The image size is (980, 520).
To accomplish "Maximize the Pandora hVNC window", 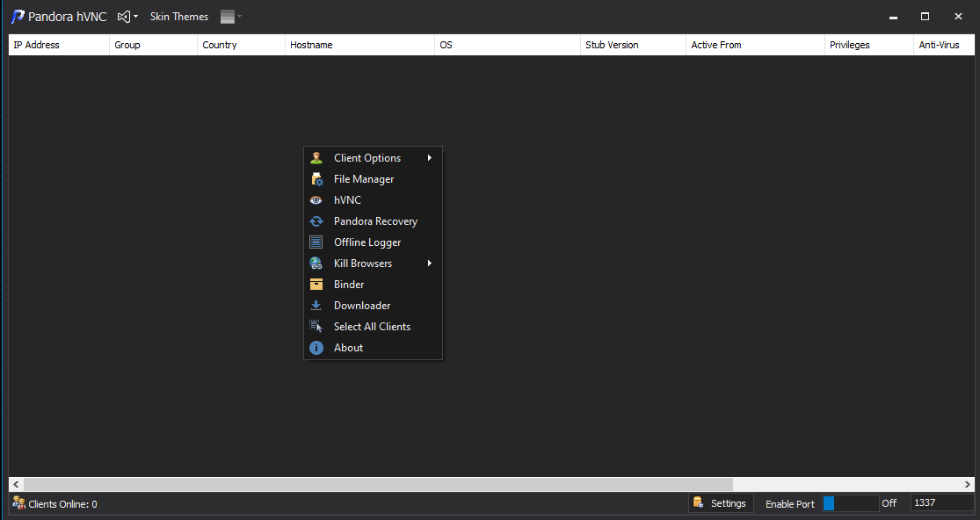I will point(925,17).
